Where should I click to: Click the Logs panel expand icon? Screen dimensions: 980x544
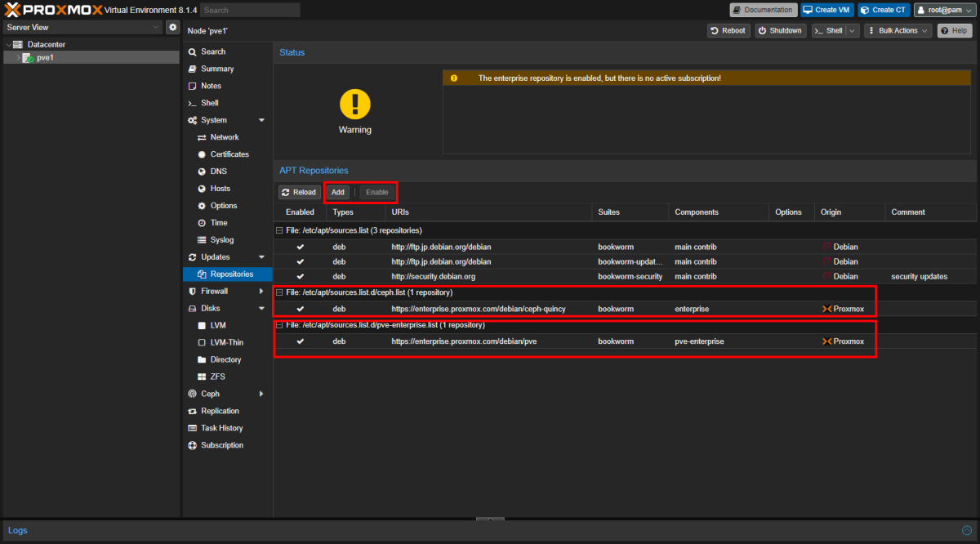(966, 530)
